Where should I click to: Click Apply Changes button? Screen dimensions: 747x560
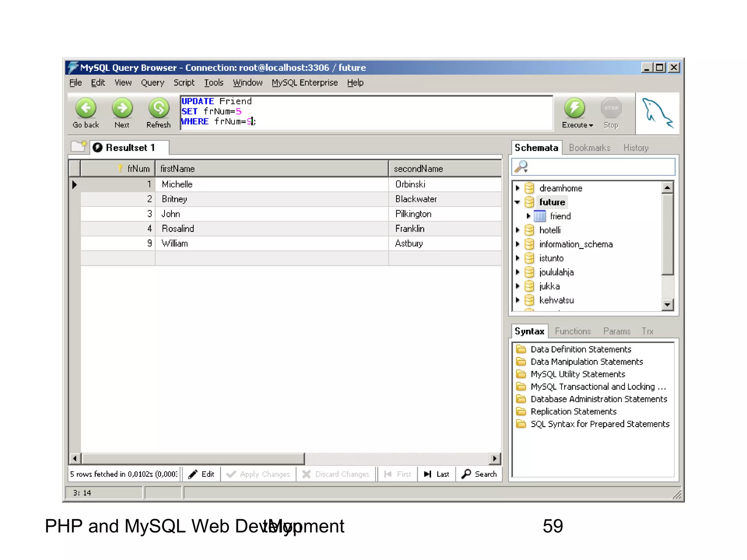[x=258, y=474]
